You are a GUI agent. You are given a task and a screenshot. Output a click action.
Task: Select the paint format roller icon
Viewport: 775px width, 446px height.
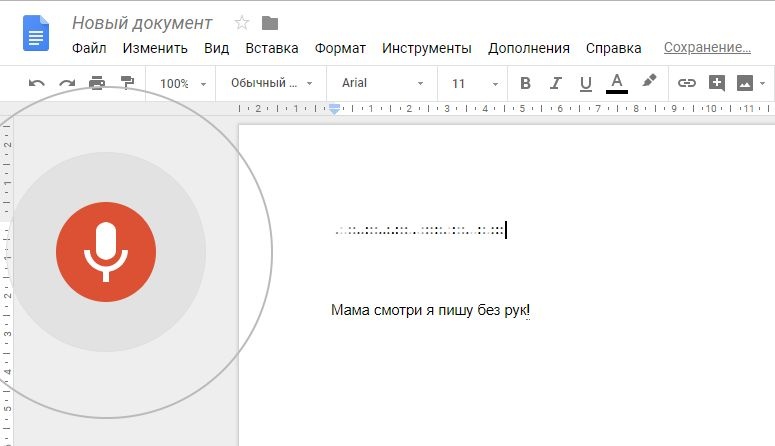pyautogui.click(x=127, y=83)
